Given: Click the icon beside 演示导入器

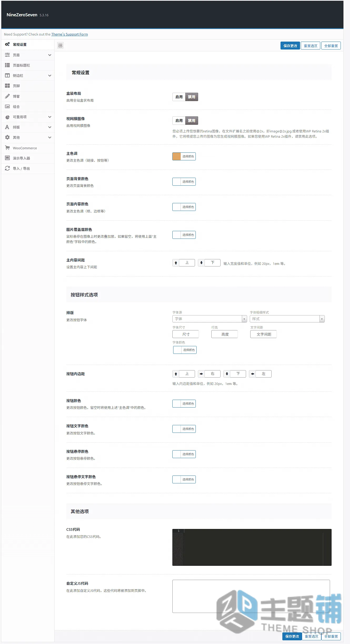Looking at the screenshot, I should tap(7, 158).
